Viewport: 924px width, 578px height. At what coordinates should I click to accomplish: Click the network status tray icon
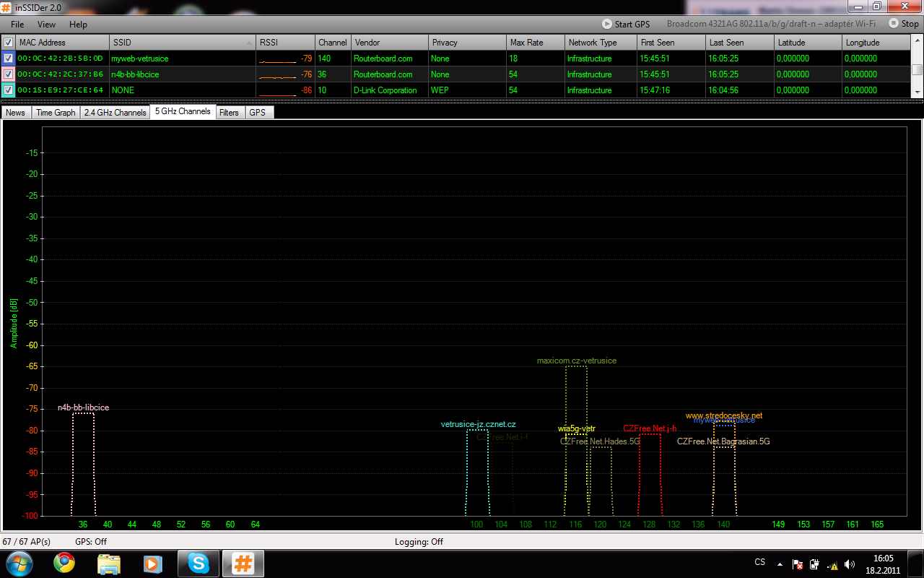[x=832, y=564]
